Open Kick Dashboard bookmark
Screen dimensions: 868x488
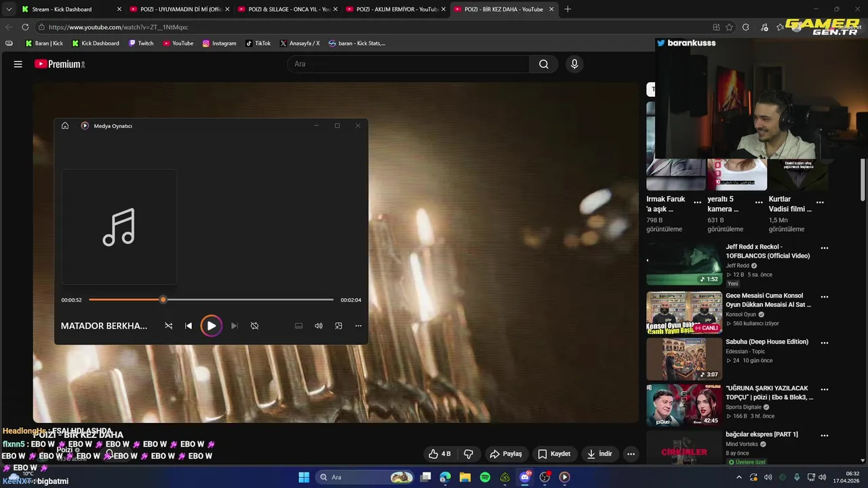click(95, 43)
